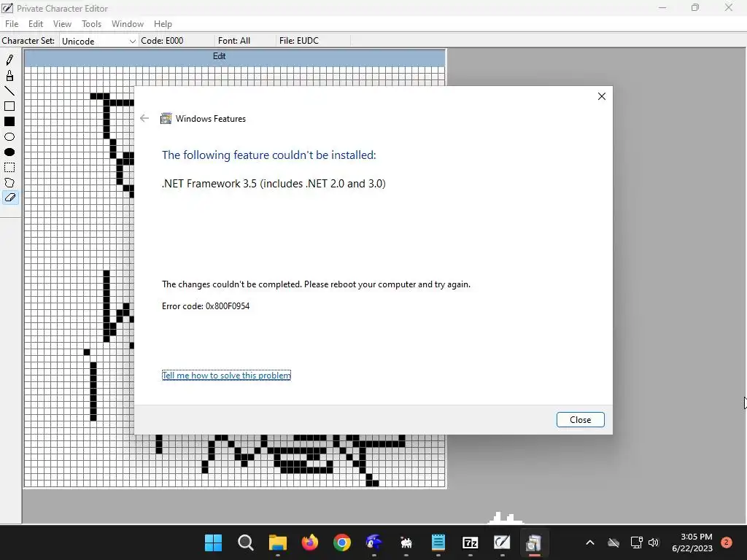Click the .NET Framework 3.5 feature text
The image size is (747, 560).
(x=274, y=183)
